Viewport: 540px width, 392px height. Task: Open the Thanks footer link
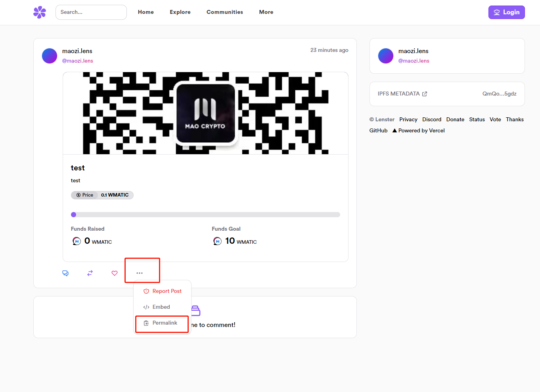[x=515, y=119]
